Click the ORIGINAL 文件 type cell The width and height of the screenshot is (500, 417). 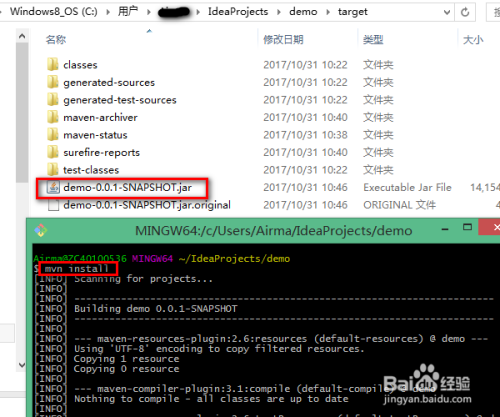coord(399,205)
